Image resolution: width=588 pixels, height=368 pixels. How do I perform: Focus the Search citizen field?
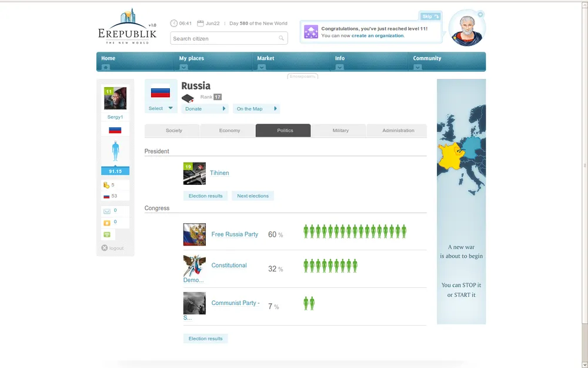(223, 39)
